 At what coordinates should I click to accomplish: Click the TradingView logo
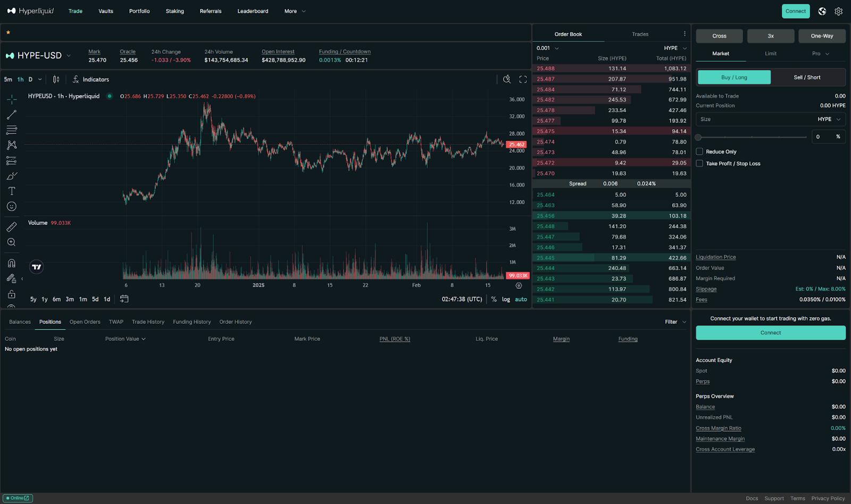(x=37, y=267)
